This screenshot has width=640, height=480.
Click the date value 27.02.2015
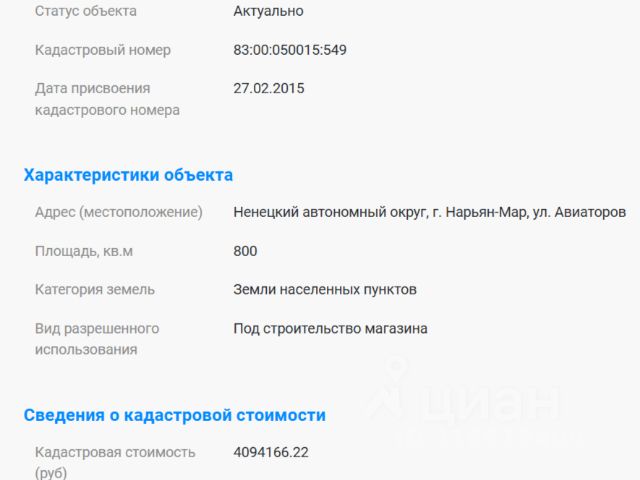pos(269,88)
